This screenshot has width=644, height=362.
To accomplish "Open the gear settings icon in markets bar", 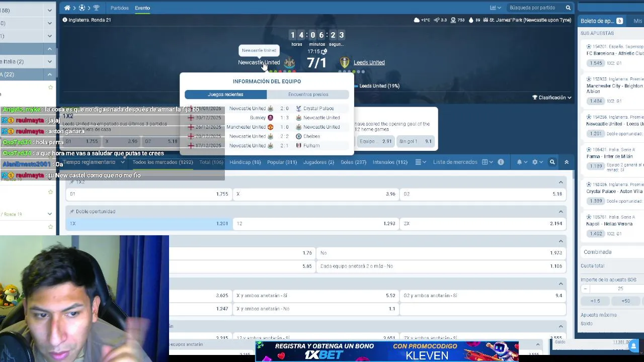I will coord(537,162).
